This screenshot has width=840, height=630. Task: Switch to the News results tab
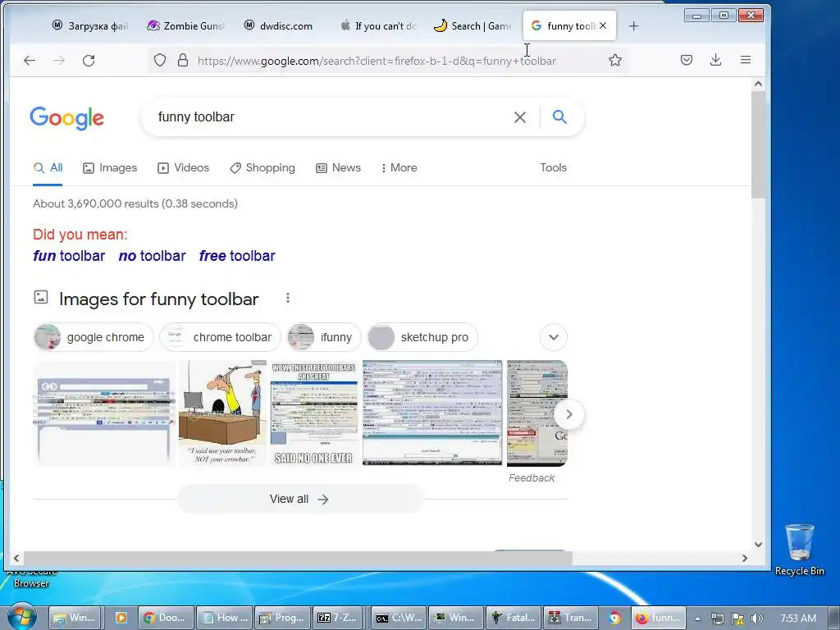338,167
